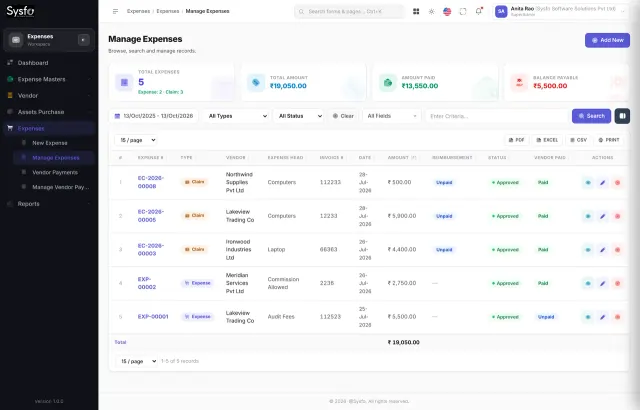Sort by the Amount column header
The height and width of the screenshot is (410, 640).
[402, 157]
